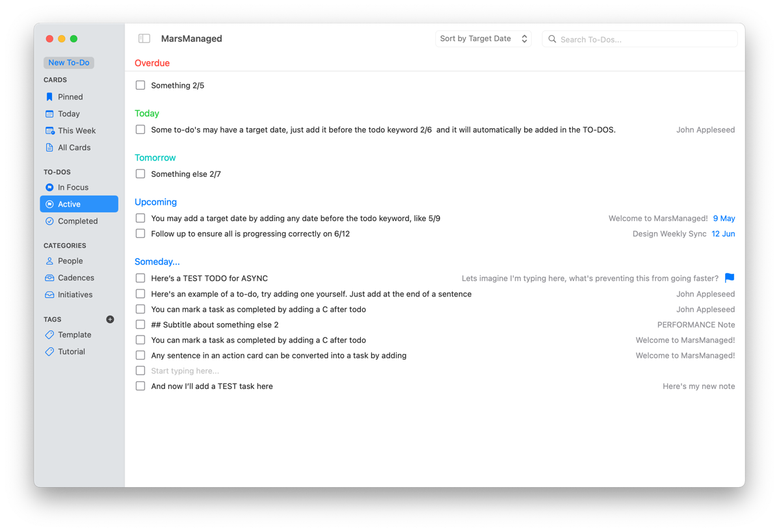The image size is (779, 532).
Task: Check the '## Subtitle about something else 2' task
Action: pyautogui.click(x=140, y=325)
